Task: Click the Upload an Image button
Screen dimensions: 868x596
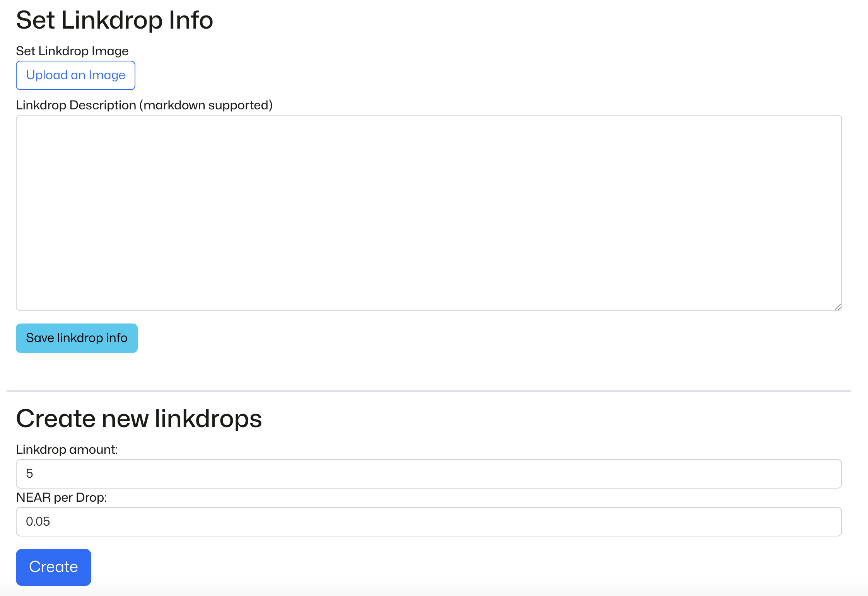Action: [75, 75]
